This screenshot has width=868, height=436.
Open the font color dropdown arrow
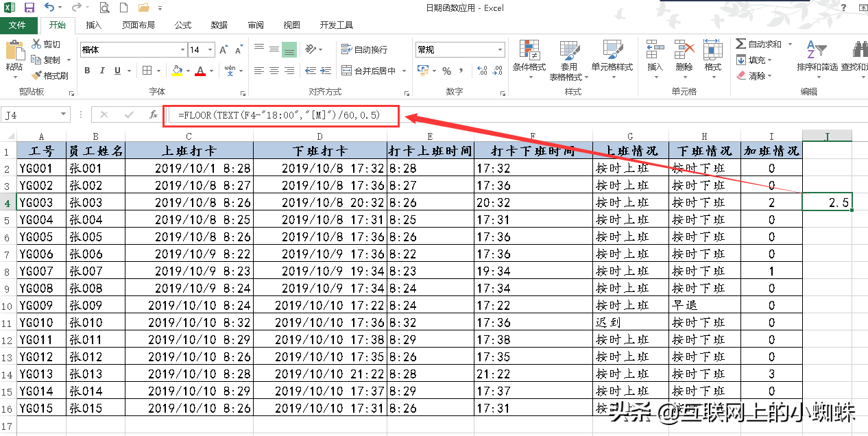coord(212,71)
